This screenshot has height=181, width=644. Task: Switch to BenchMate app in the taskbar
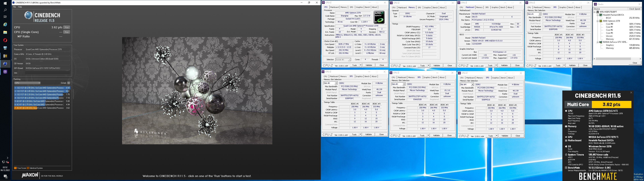click(5, 56)
